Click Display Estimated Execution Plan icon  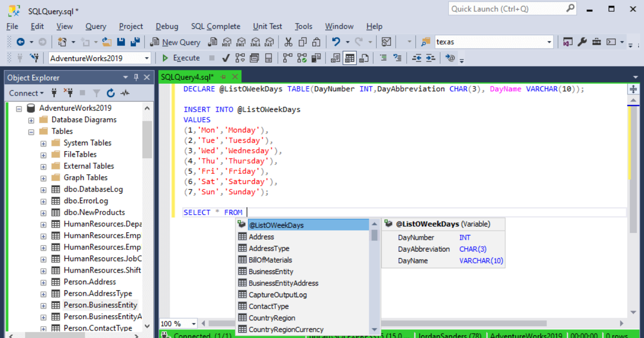click(240, 58)
